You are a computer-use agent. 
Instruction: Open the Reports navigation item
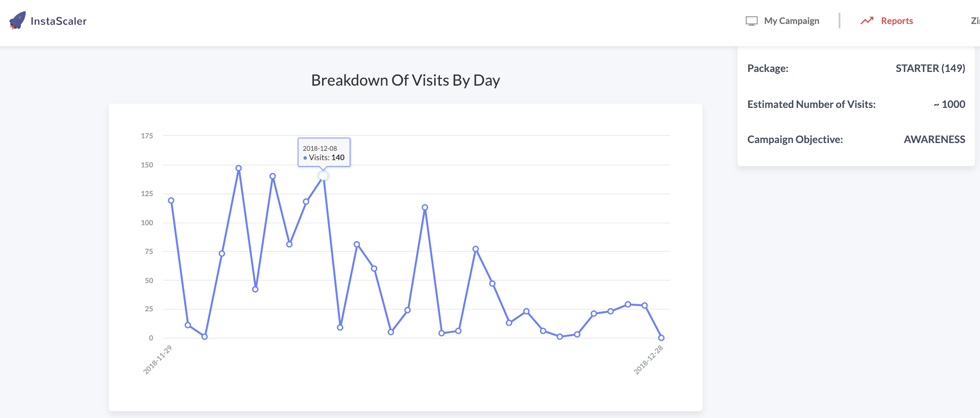[x=896, y=20]
